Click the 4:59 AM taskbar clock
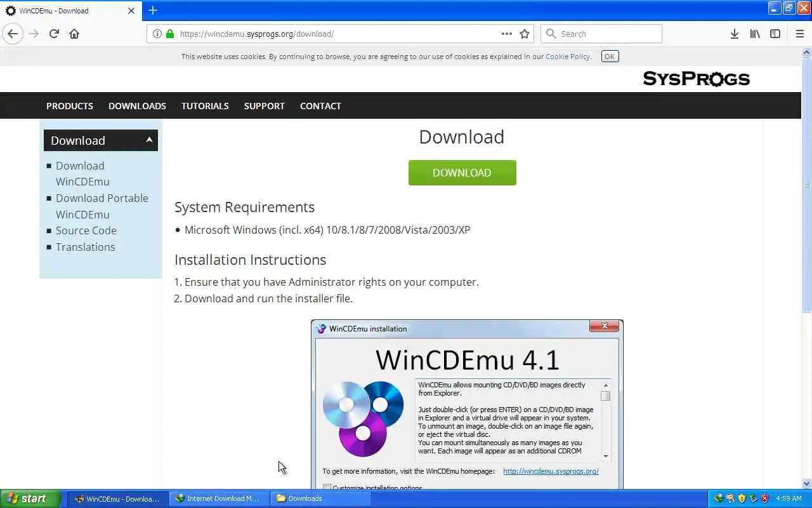 click(x=789, y=498)
